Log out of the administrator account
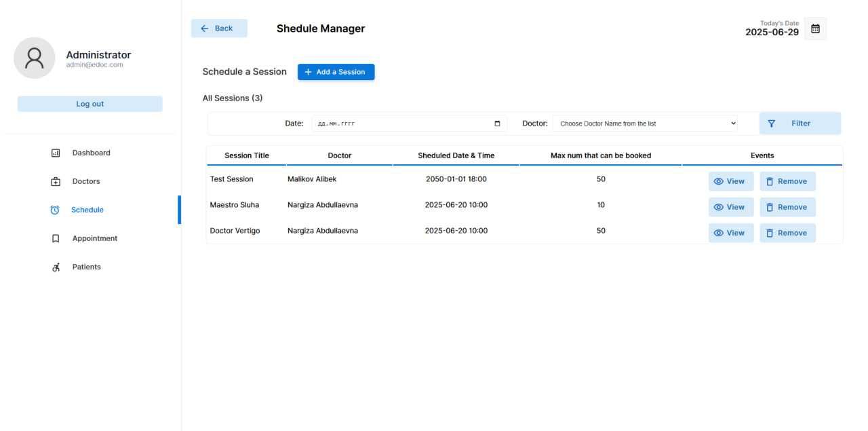The image size is (868, 431). pos(90,104)
